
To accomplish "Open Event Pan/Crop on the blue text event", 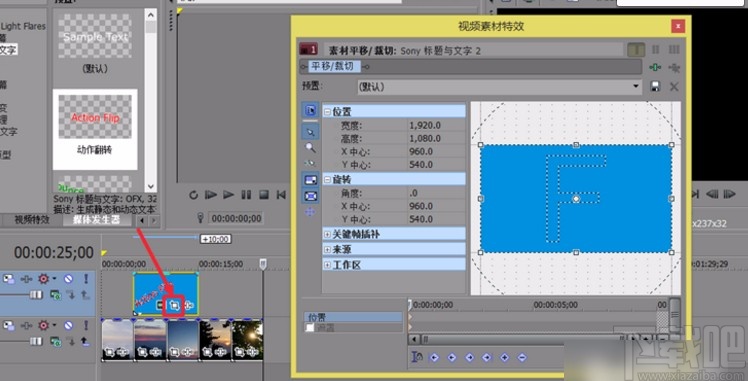I will [x=174, y=305].
